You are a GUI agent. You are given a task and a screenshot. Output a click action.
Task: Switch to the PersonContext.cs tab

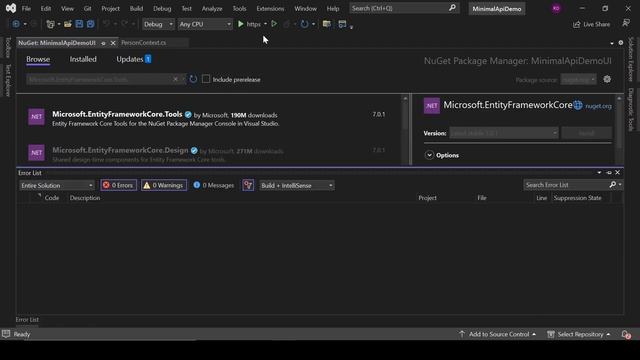coord(144,43)
